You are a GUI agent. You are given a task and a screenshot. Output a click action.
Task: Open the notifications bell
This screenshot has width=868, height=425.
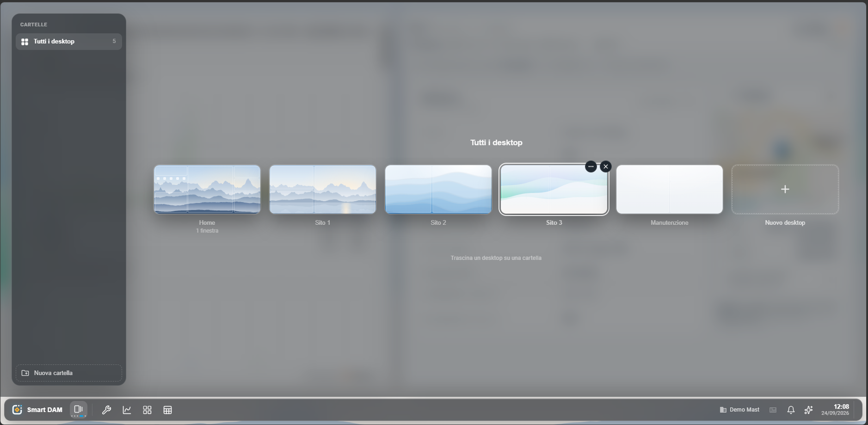pos(791,410)
